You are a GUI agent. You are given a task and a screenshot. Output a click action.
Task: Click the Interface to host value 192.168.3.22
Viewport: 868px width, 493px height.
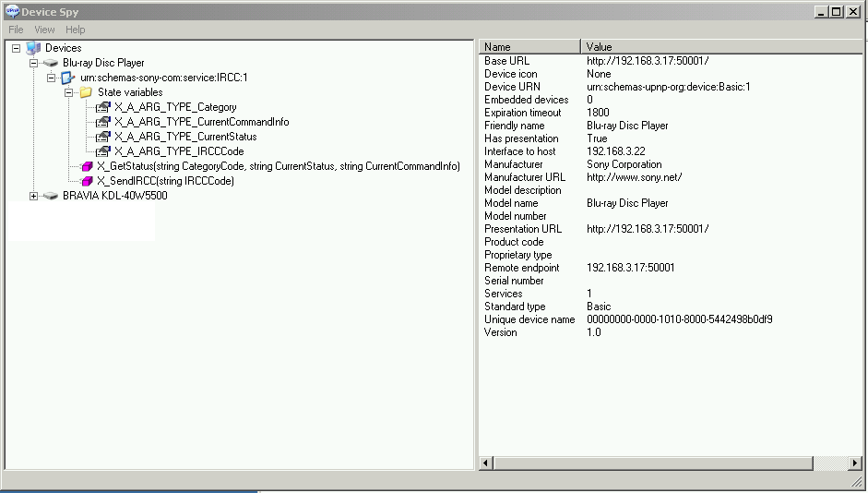616,151
